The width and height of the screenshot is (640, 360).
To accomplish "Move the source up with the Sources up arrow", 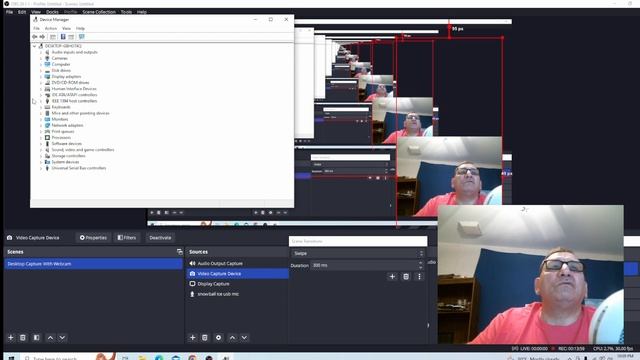I will pyautogui.click(x=232, y=338).
